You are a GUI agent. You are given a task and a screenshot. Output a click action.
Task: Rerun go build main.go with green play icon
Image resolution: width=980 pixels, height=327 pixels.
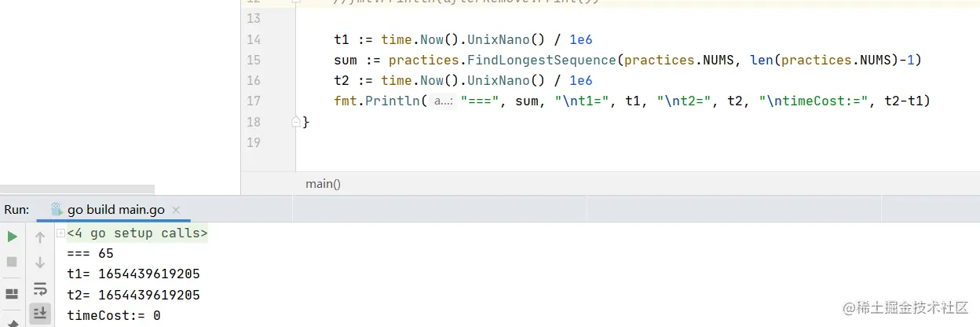coord(12,237)
